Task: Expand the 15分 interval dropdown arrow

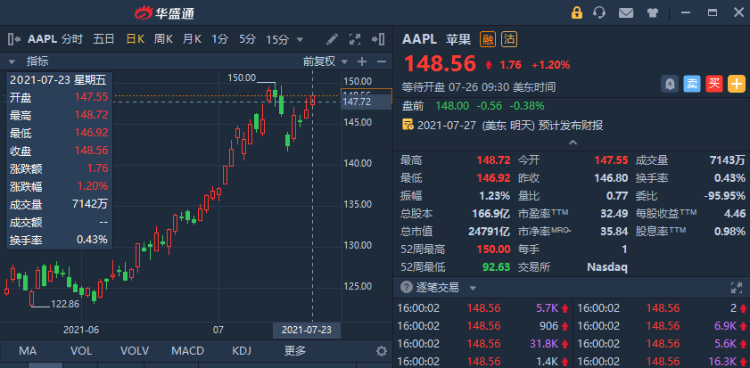Action: [300, 39]
